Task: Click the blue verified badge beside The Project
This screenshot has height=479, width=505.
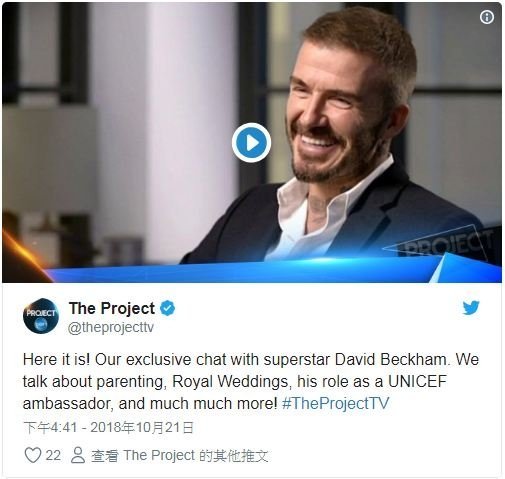Action: point(168,308)
